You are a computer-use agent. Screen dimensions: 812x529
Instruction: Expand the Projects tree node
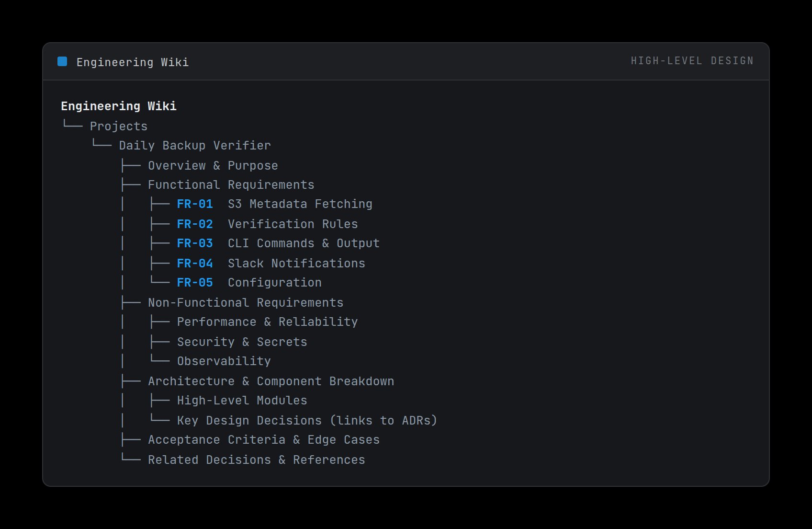point(119,126)
